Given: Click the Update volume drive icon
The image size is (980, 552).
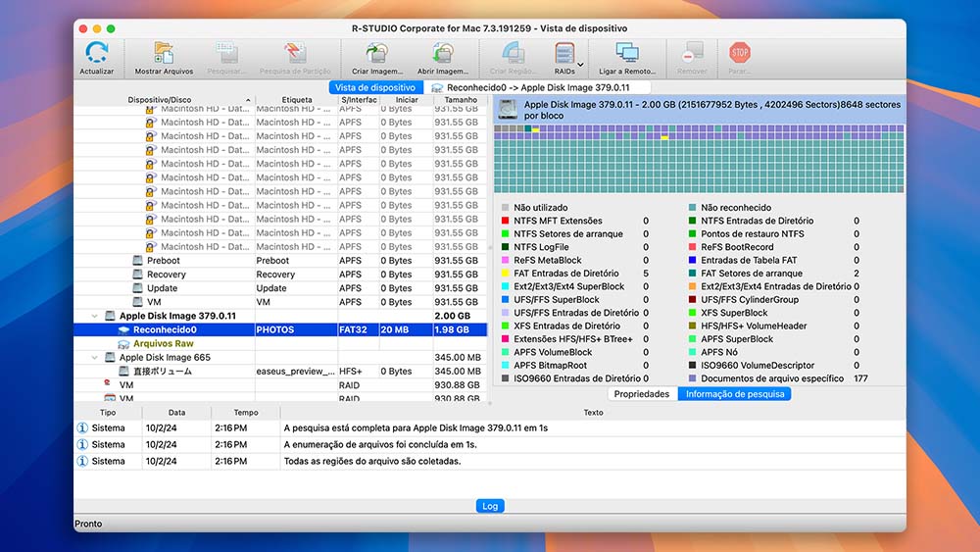Looking at the screenshot, I should click(x=137, y=287).
